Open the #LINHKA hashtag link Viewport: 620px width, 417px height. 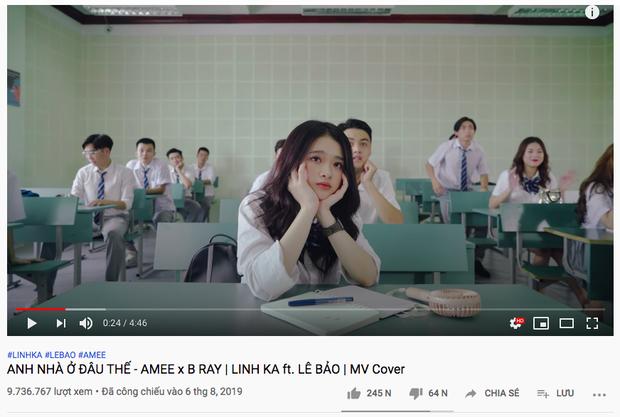coord(25,355)
